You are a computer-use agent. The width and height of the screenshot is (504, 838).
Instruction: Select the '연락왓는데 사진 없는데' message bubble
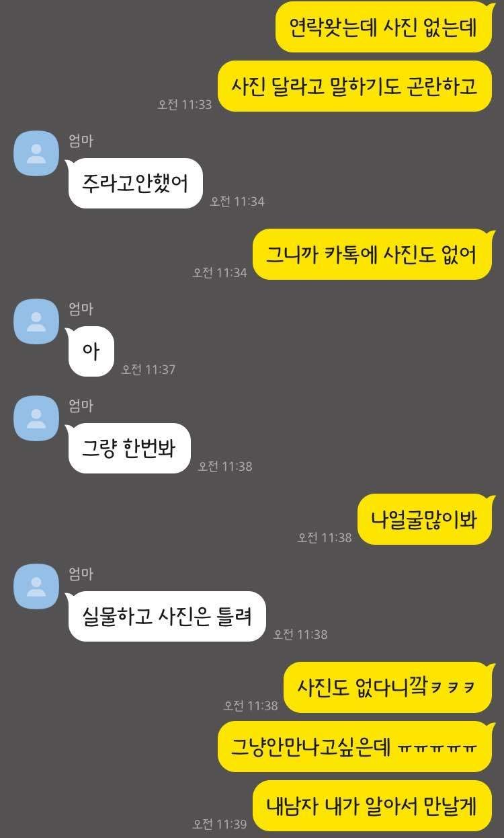[x=384, y=27]
